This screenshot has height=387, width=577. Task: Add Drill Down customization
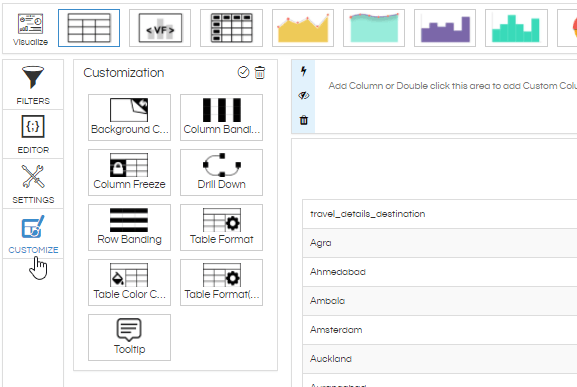222,172
